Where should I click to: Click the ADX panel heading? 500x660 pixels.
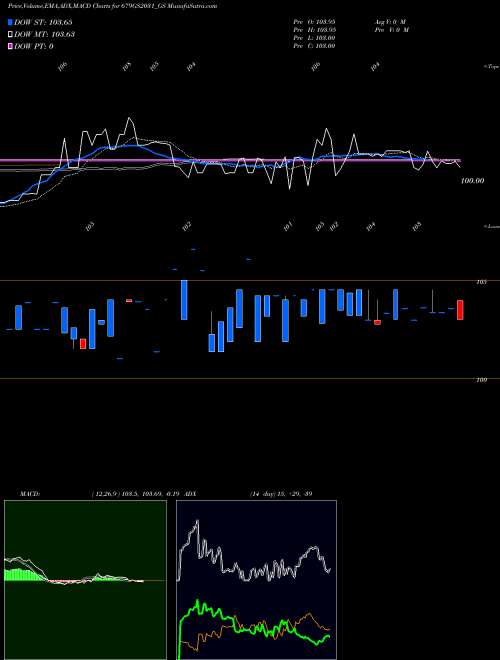coord(191,493)
